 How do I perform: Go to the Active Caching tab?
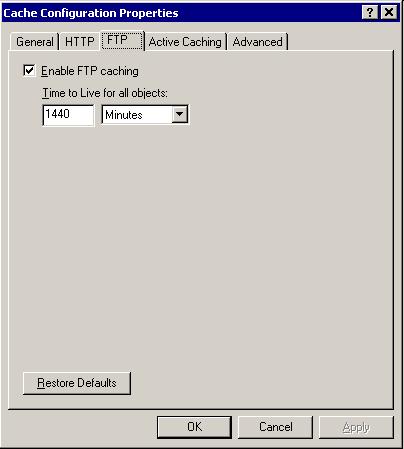(x=185, y=42)
